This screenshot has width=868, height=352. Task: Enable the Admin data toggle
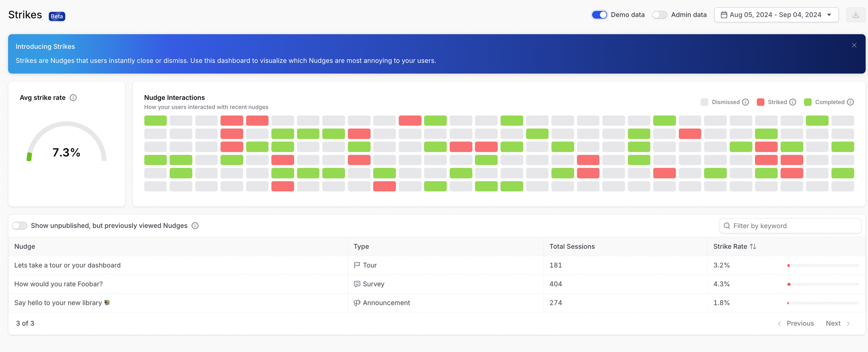click(x=660, y=15)
